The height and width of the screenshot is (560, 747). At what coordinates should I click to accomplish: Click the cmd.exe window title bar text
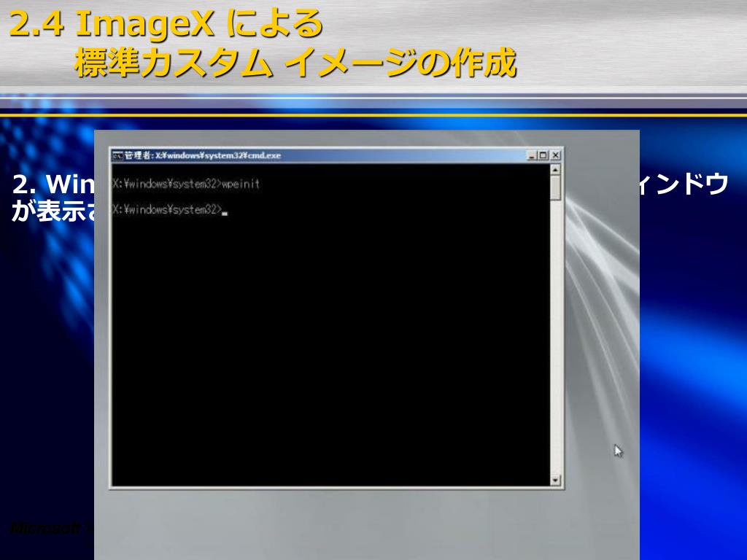tap(203, 156)
